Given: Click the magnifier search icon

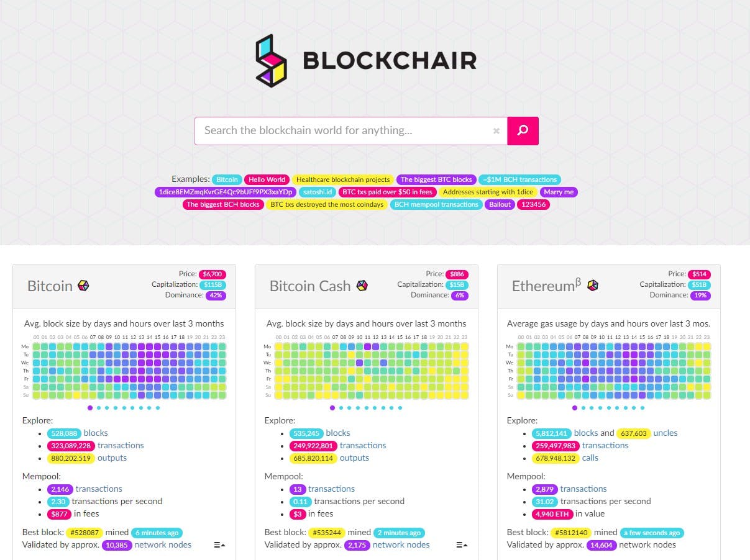Looking at the screenshot, I should [x=523, y=130].
